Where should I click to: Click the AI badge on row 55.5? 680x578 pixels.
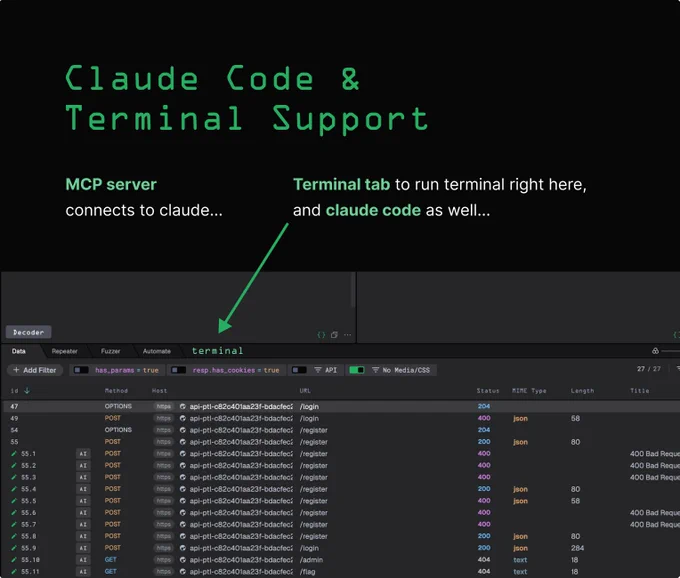pyautogui.click(x=83, y=501)
